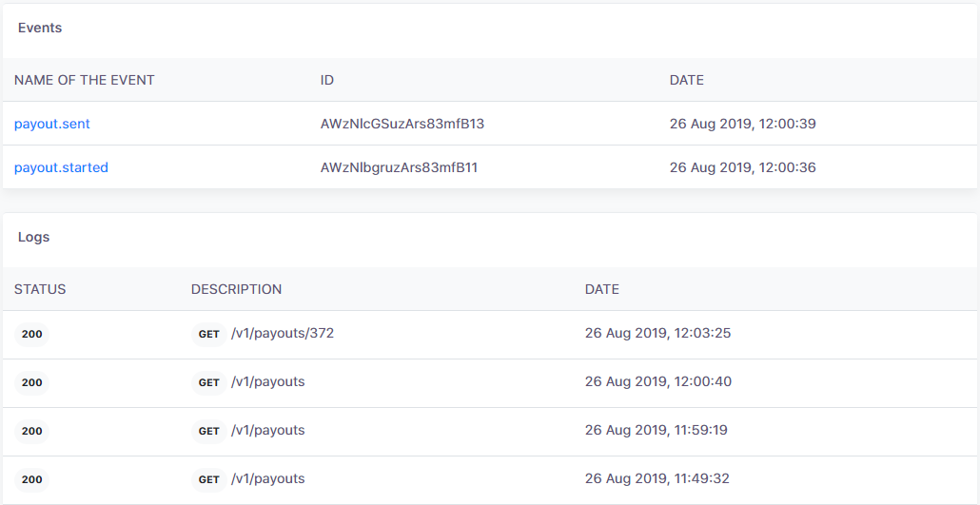Select event ID AWzNlbgruzArs83mfB11
Image resolution: width=980 pixels, height=505 pixels.
[x=400, y=167]
